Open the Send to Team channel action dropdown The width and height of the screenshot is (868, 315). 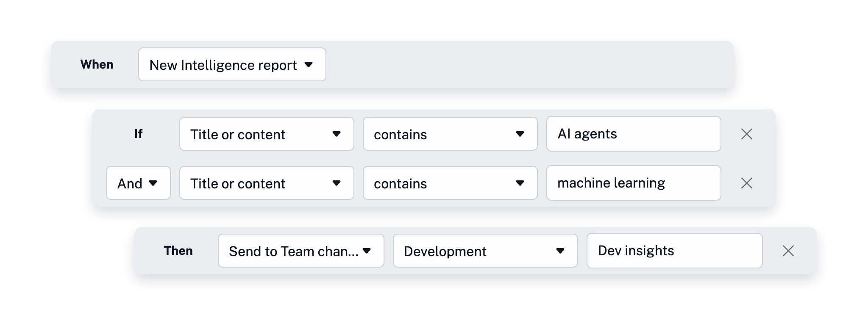point(300,251)
